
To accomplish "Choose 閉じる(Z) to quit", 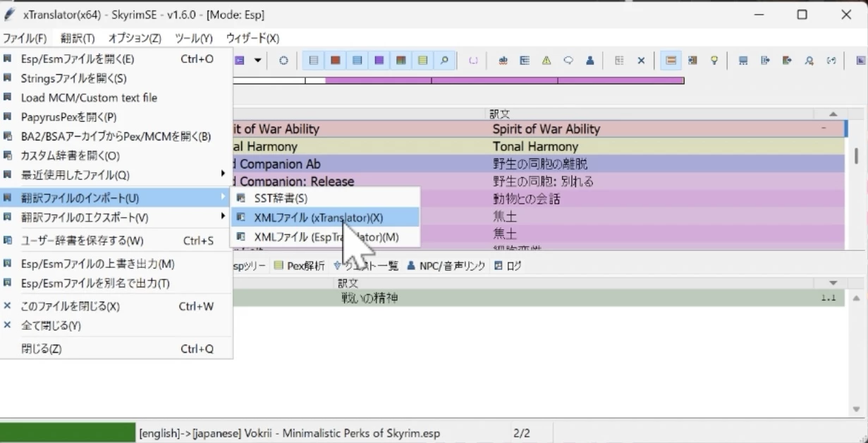I will point(116,348).
